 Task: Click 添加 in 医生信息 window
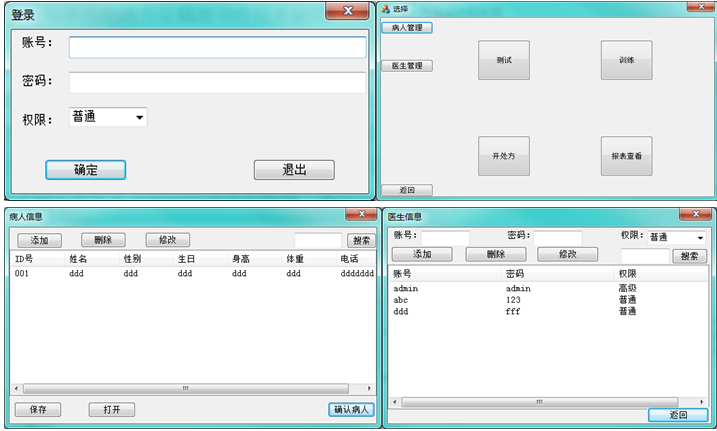click(x=422, y=254)
